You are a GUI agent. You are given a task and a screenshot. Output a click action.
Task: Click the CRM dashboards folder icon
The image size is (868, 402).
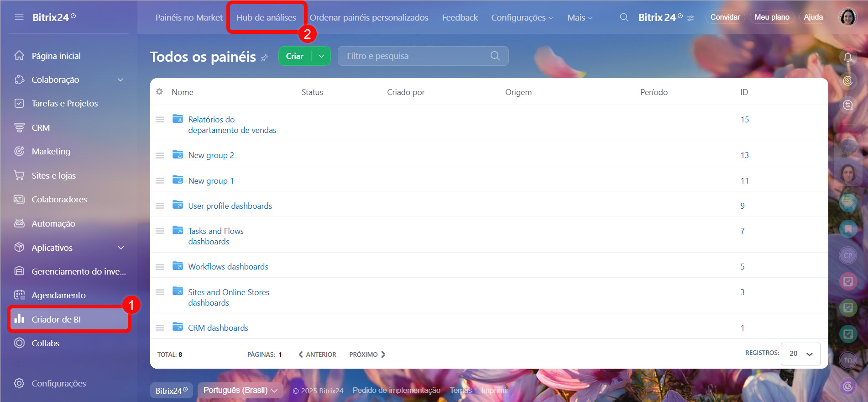[x=178, y=327]
